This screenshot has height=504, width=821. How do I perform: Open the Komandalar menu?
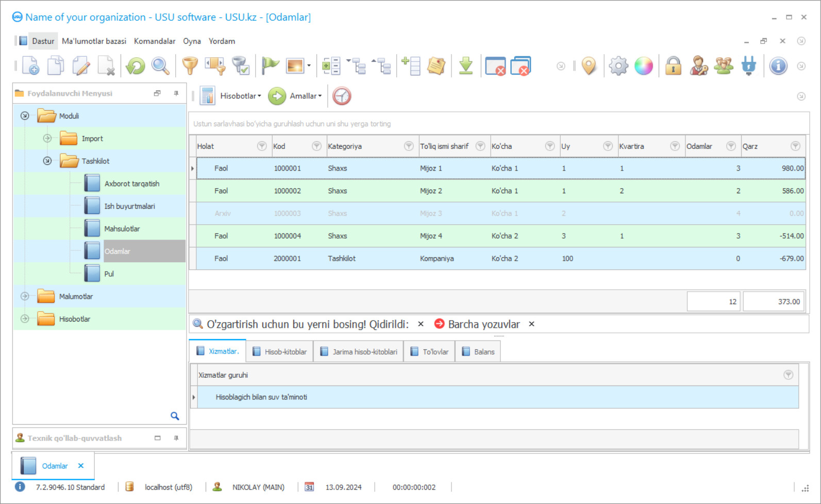click(155, 41)
